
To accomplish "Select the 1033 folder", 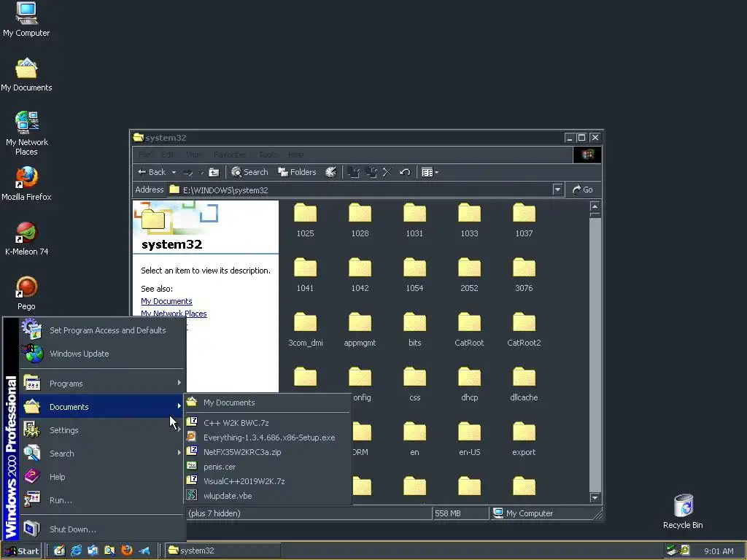I will coord(469,220).
